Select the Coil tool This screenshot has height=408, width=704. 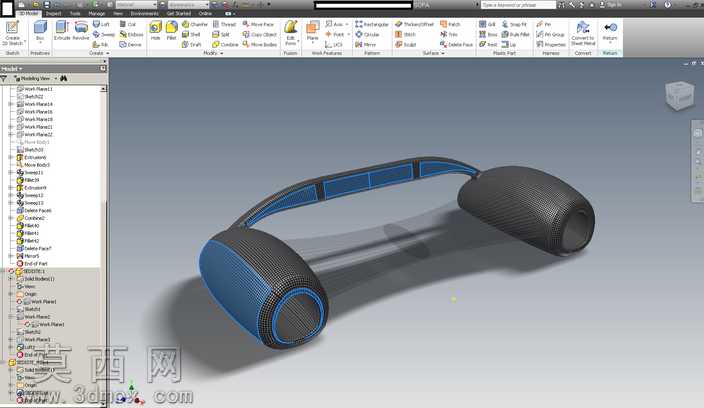(x=128, y=24)
